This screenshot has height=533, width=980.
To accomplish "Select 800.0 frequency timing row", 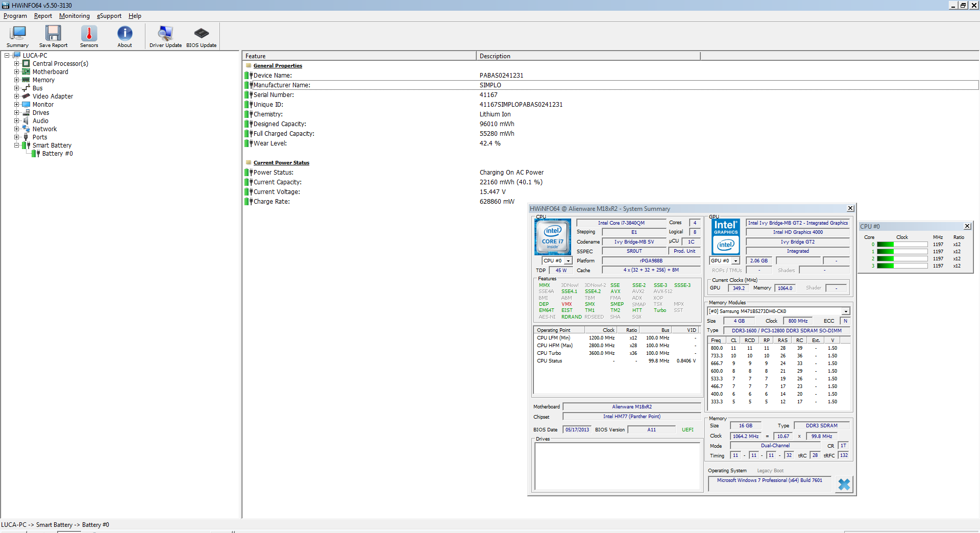I will click(778, 348).
